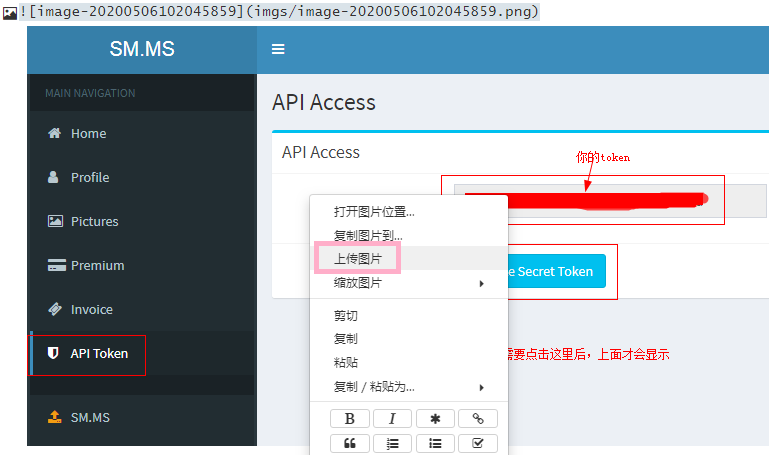Insert bulleted list with unordered list button
The image size is (783, 455).
(x=435, y=444)
